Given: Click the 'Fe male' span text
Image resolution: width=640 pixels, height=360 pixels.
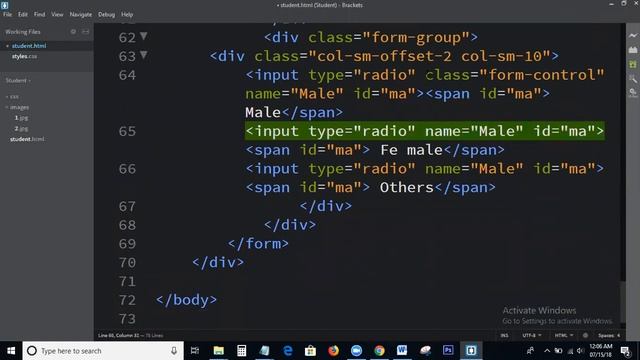Looking at the screenshot, I should pyautogui.click(x=411, y=150).
